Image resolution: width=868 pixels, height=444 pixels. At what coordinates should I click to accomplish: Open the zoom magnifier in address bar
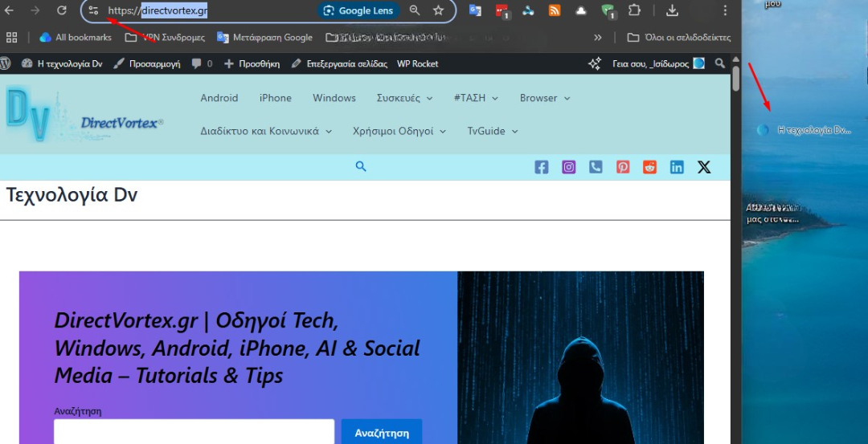(414, 10)
